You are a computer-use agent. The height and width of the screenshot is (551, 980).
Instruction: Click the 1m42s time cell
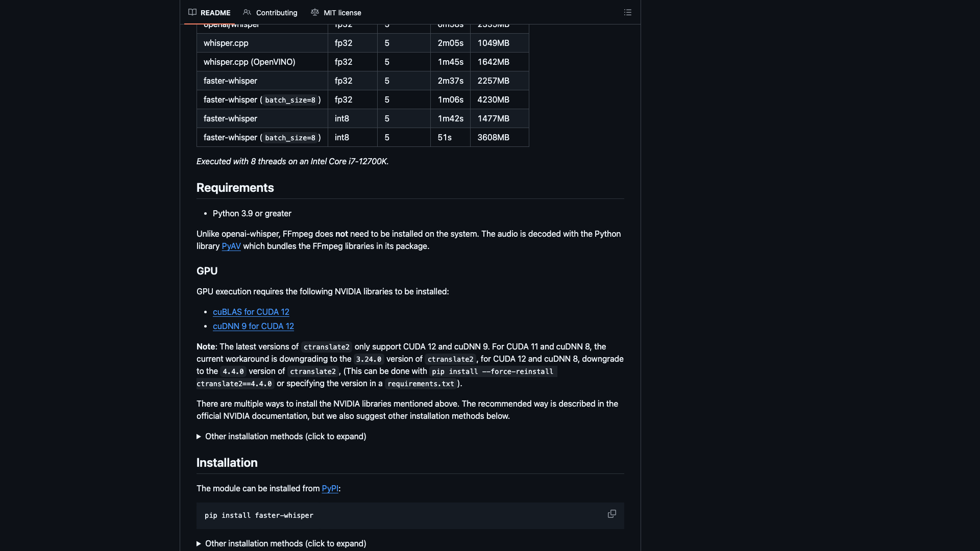[450, 118]
